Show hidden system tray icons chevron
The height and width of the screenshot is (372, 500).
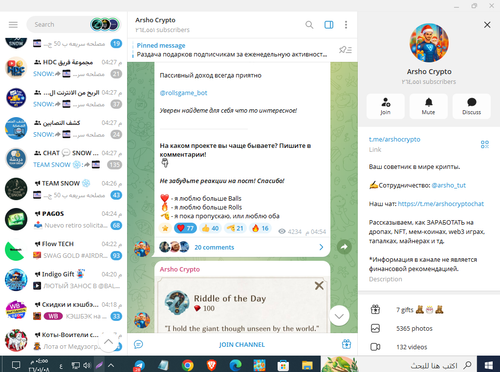click(111, 365)
